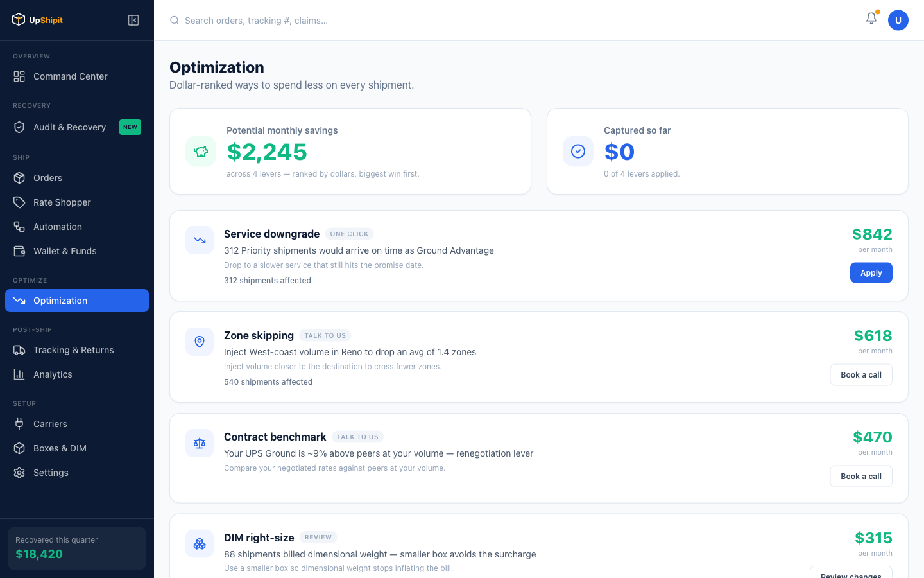
Task: Click the Contract benchmark scales icon
Action: click(200, 443)
